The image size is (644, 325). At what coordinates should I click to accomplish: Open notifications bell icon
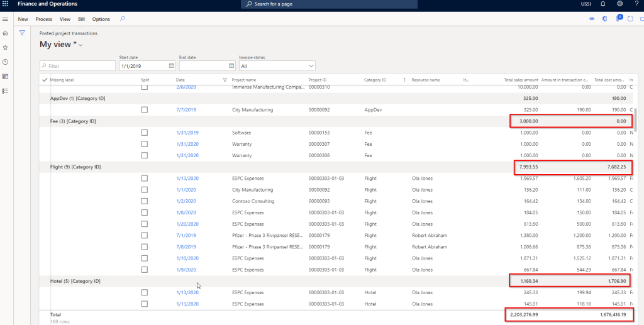[603, 4]
